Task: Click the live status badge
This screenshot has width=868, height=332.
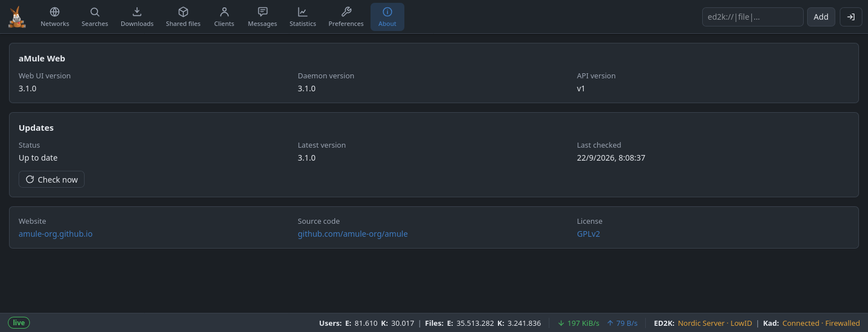Action: [x=19, y=323]
